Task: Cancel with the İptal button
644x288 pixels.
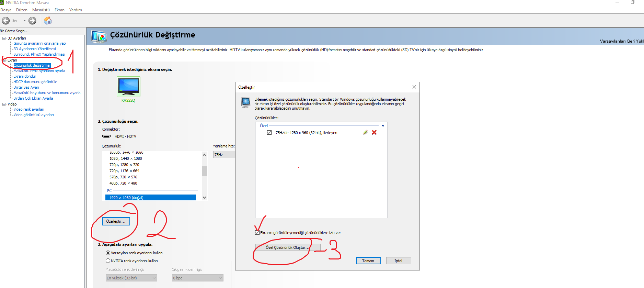Action: click(399, 261)
